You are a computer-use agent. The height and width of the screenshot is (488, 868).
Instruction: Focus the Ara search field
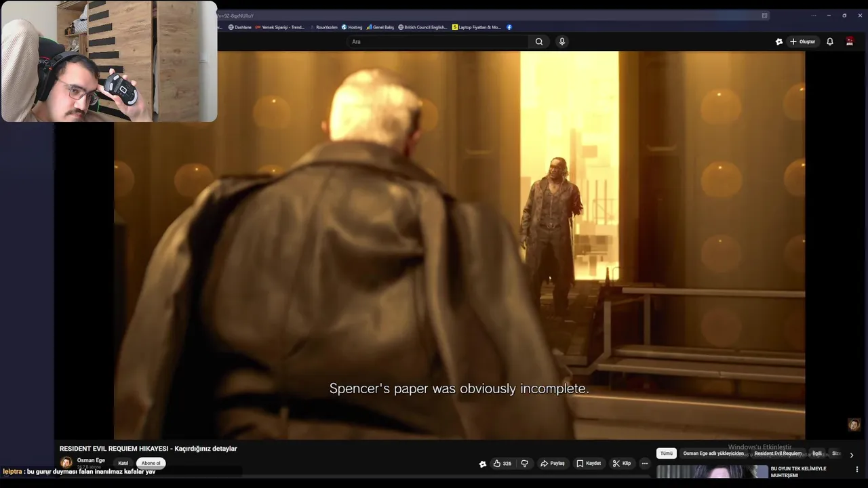(x=439, y=41)
